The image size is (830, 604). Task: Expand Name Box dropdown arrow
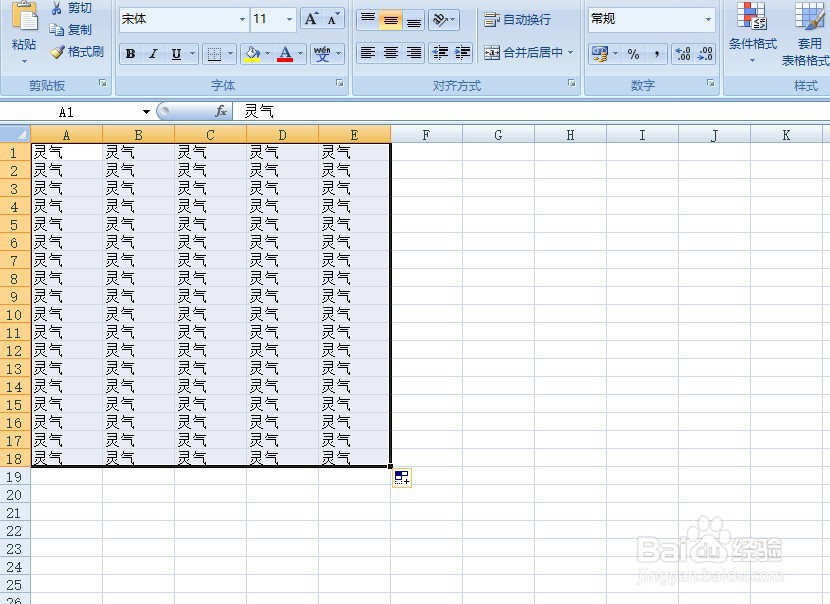click(x=146, y=112)
